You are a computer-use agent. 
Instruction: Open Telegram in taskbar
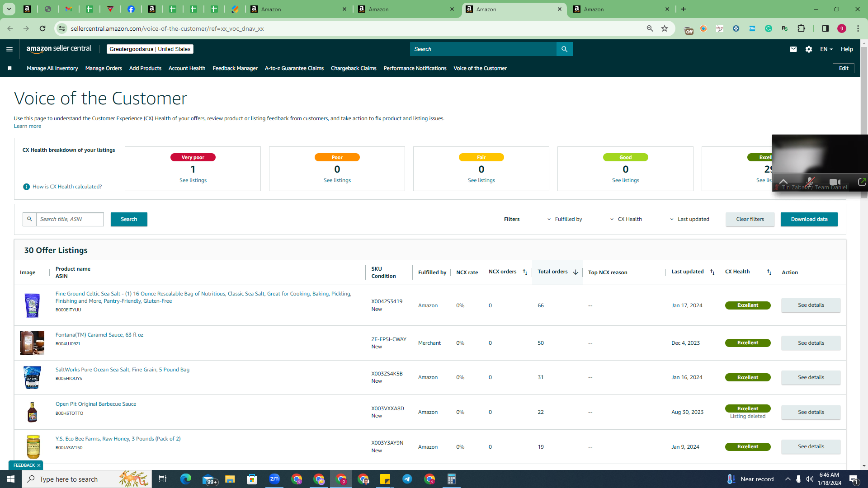(x=407, y=479)
